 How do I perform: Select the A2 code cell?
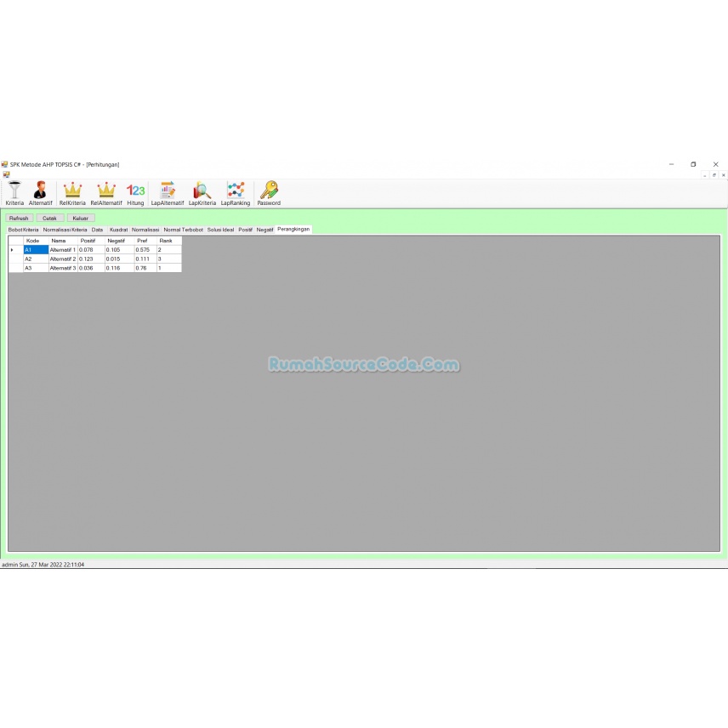pos(36,259)
